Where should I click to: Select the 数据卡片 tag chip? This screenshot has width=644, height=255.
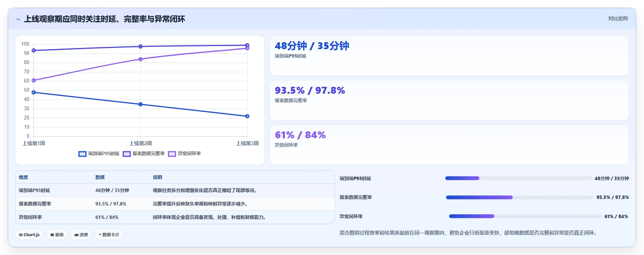109,235
